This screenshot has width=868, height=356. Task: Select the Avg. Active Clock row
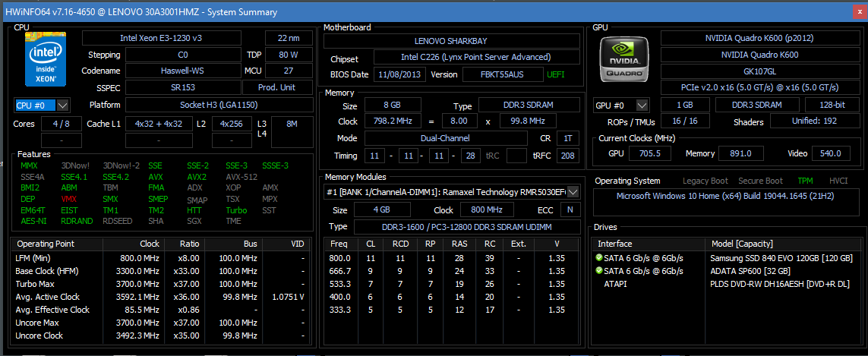click(x=160, y=297)
